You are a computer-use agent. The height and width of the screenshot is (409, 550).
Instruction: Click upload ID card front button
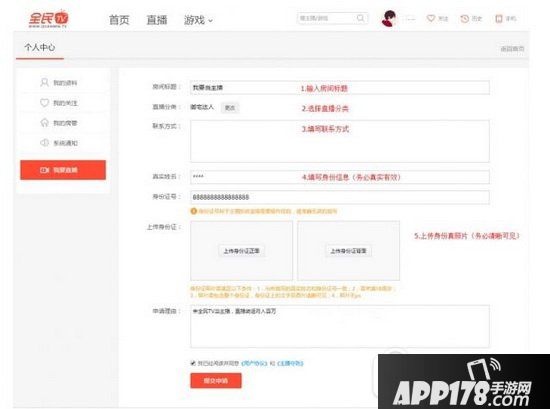(x=241, y=251)
